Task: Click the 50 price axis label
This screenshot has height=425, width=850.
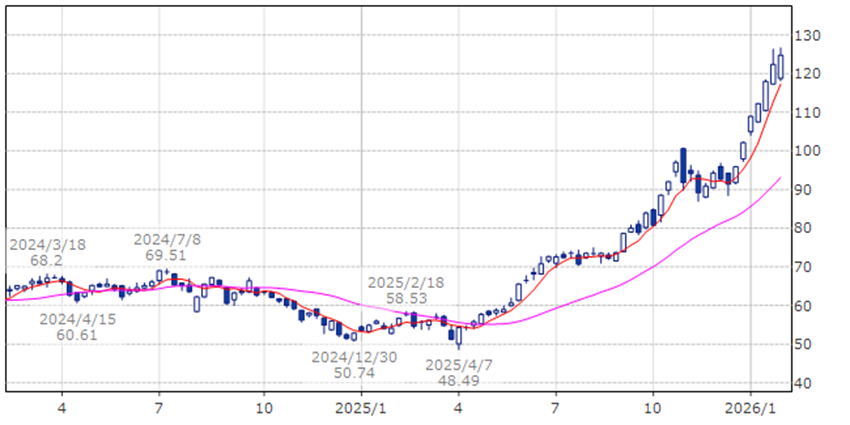Action: [x=806, y=345]
